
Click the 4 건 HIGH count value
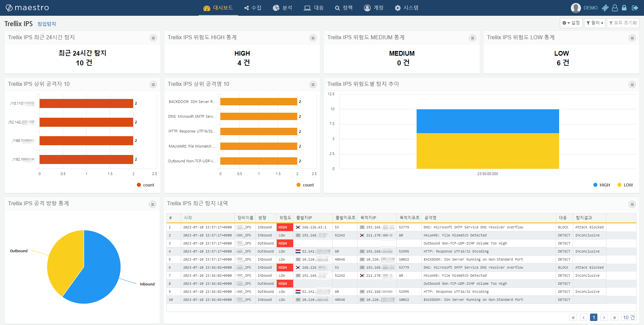244,63
